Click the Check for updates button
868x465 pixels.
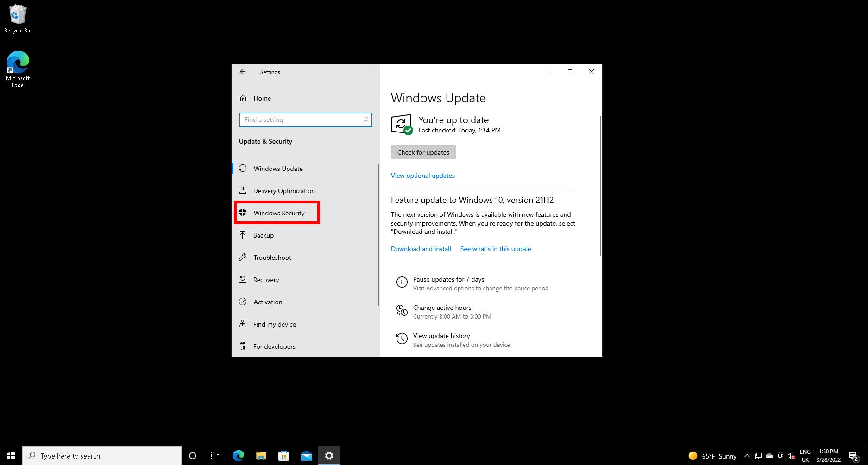click(423, 152)
